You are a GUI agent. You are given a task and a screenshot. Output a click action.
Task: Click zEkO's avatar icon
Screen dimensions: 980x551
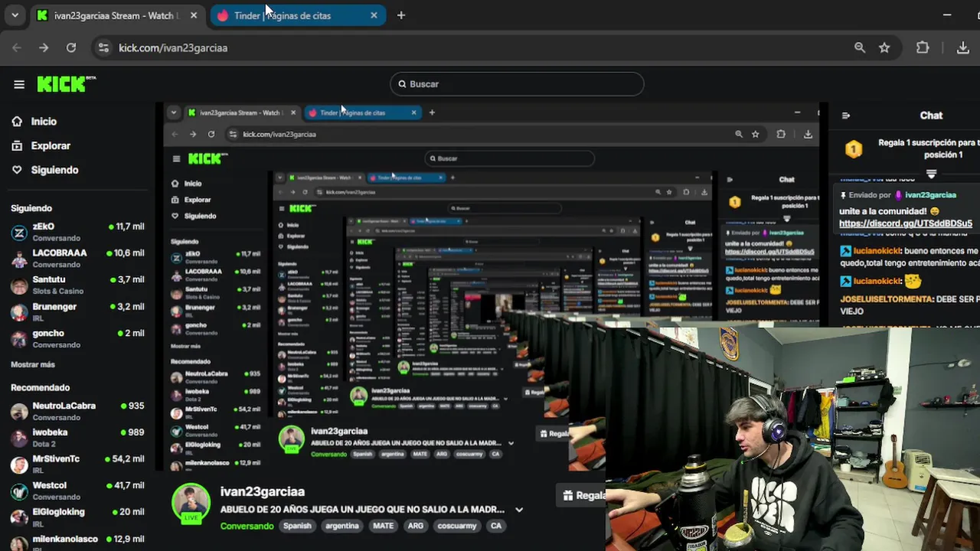[x=19, y=233]
